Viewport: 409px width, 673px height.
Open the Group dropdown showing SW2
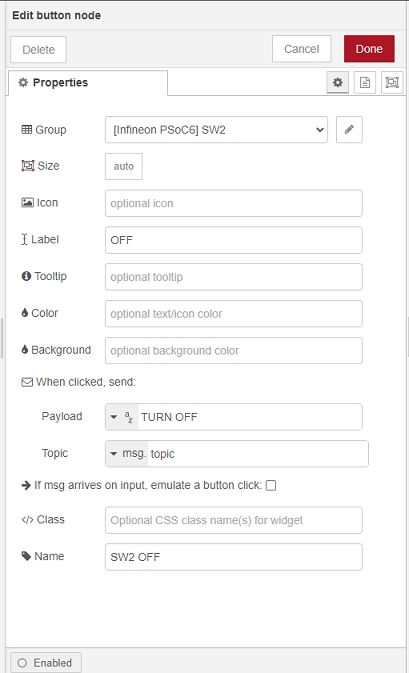point(216,130)
